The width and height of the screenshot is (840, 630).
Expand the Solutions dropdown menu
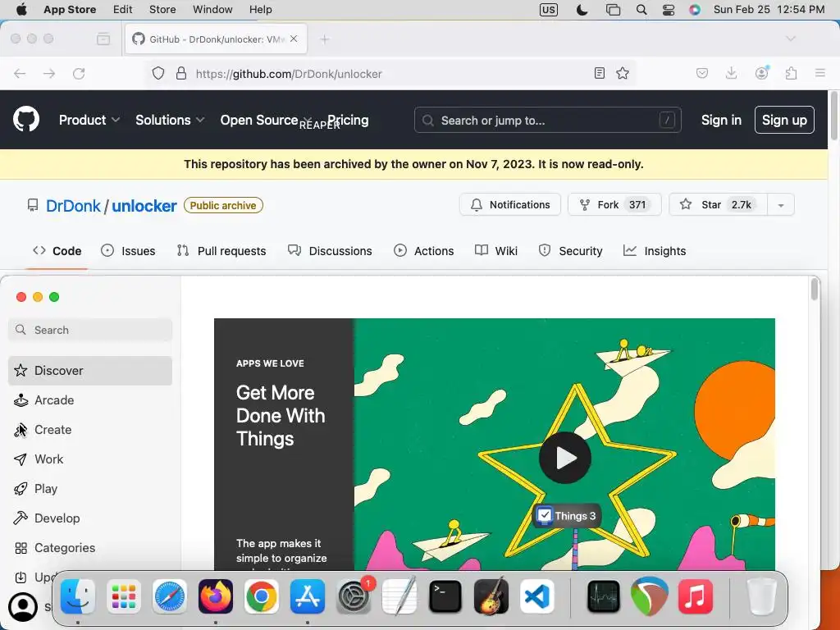click(170, 120)
